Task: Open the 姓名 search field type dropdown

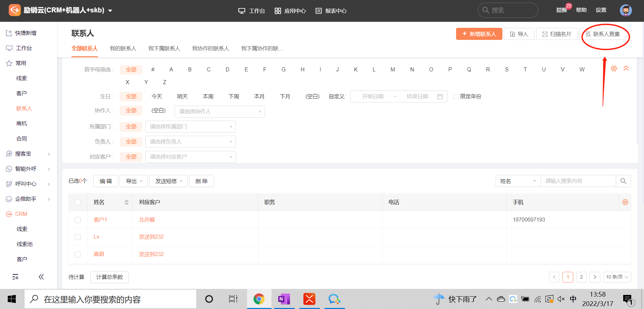Action: pos(518,181)
